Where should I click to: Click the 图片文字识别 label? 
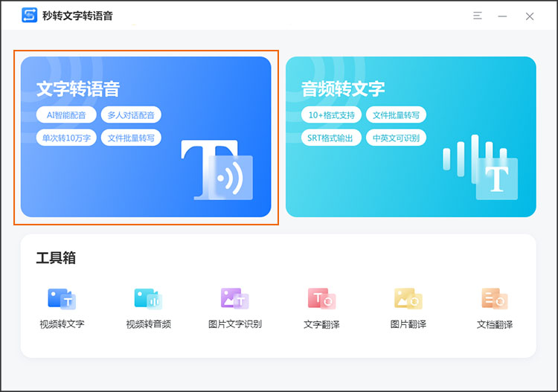235,324
